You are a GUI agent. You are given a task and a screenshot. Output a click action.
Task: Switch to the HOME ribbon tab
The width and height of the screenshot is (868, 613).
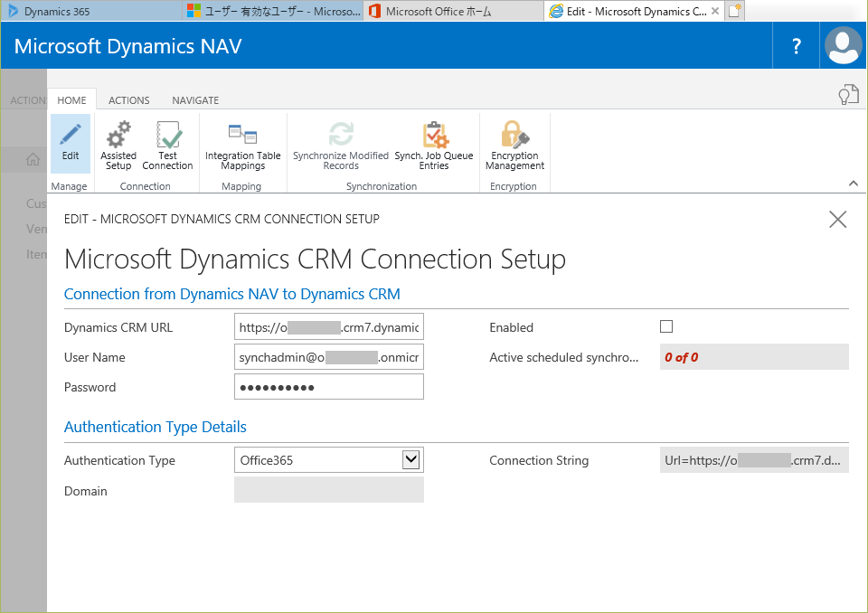tap(72, 100)
